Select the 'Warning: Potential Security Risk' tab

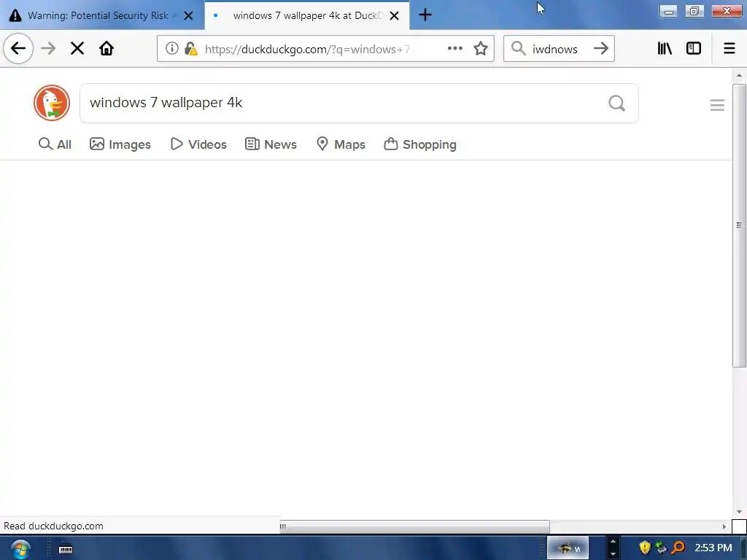click(x=98, y=16)
